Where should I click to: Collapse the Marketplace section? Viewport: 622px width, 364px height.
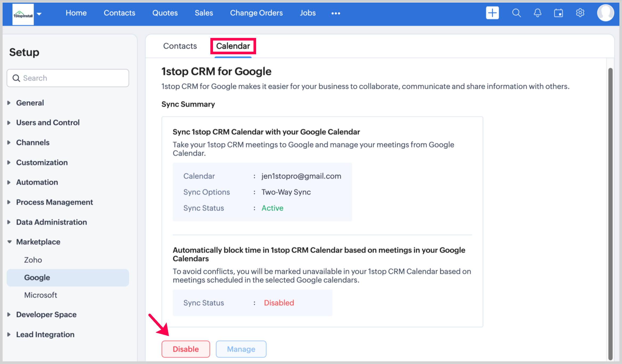point(38,242)
